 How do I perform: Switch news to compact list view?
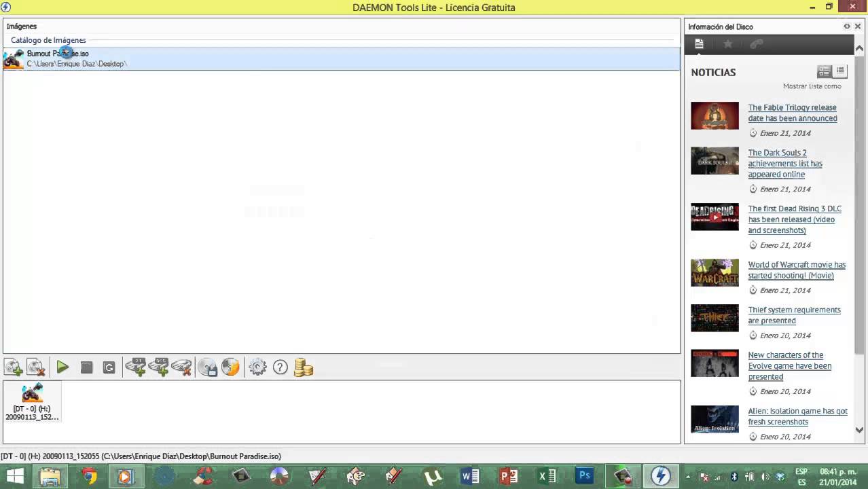[x=840, y=71]
